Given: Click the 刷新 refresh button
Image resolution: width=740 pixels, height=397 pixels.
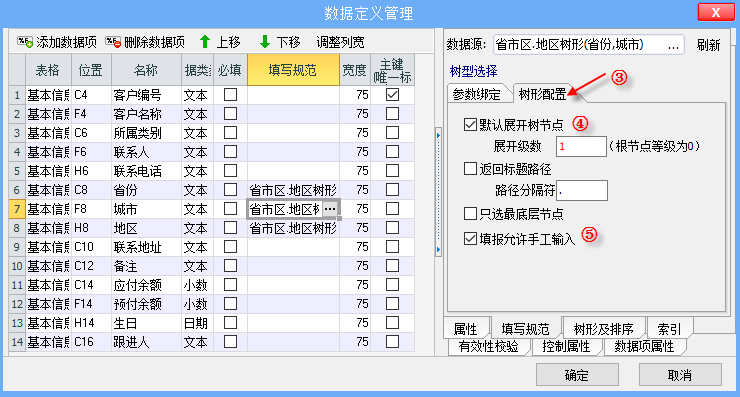Looking at the screenshot, I should point(708,45).
